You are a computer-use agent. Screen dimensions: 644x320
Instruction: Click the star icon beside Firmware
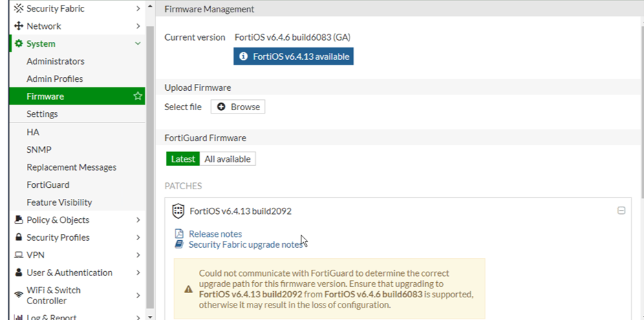coord(138,96)
